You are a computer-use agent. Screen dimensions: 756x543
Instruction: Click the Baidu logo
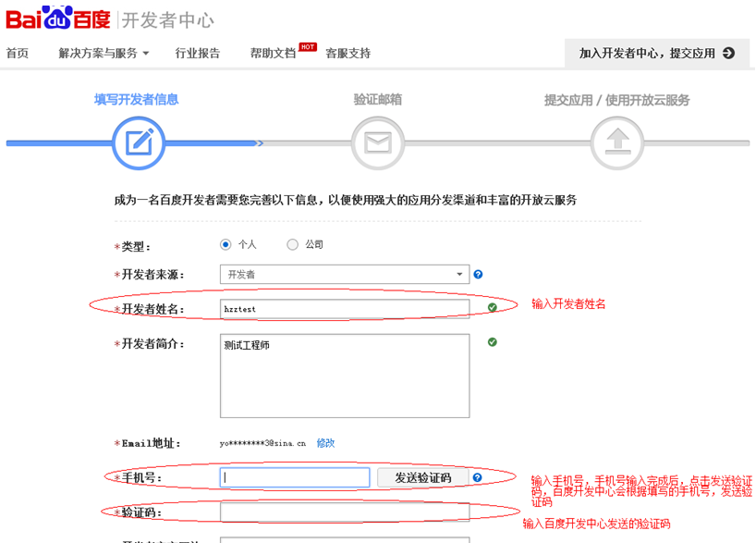point(58,19)
